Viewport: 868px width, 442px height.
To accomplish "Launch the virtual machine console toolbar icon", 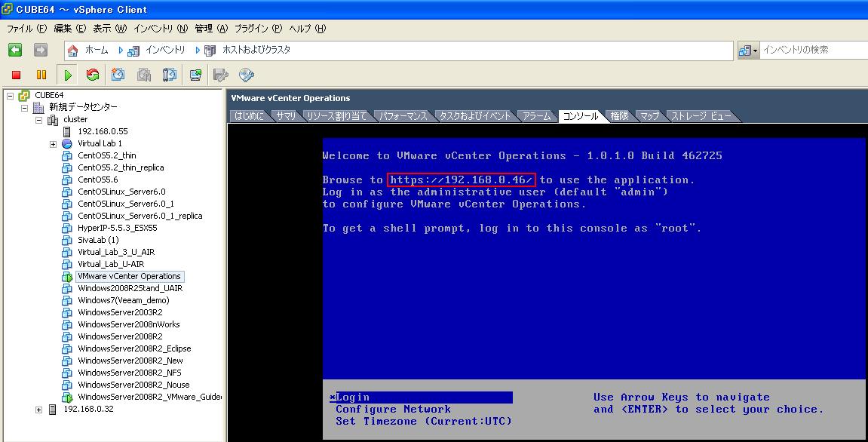I will click(x=195, y=75).
